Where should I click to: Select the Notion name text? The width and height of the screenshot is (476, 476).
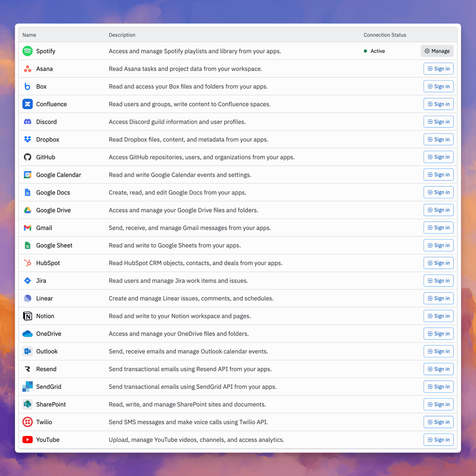click(x=45, y=316)
